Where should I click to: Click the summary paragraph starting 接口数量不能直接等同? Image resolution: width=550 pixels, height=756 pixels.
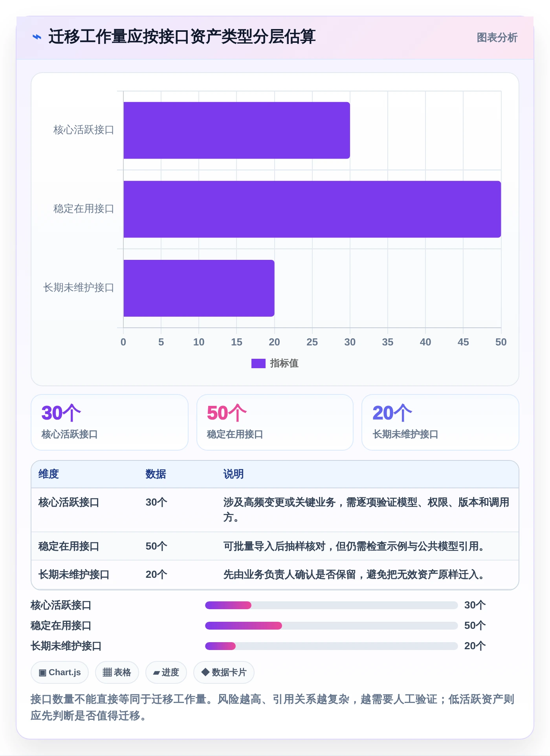[273, 707]
